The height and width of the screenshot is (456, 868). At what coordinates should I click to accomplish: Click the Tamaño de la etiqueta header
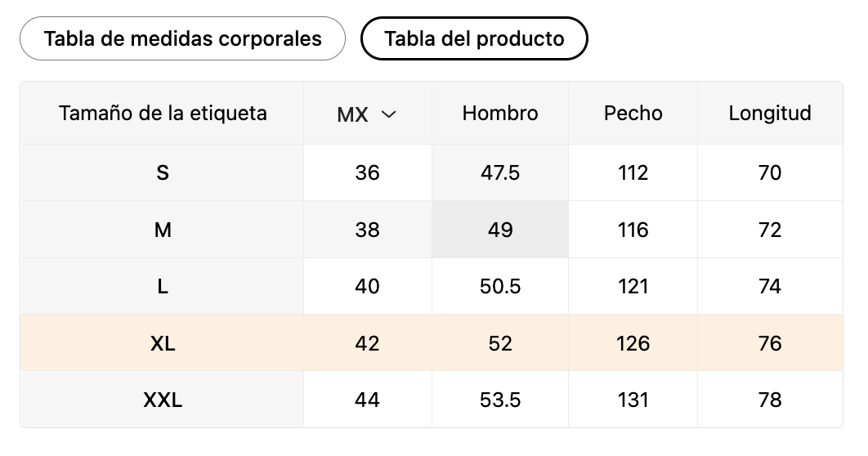pyautogui.click(x=163, y=113)
